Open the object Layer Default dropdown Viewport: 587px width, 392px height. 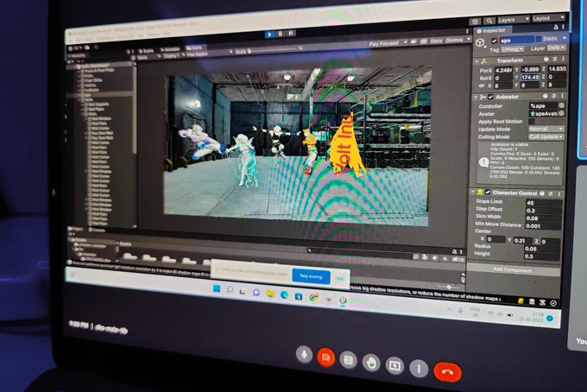(x=556, y=48)
